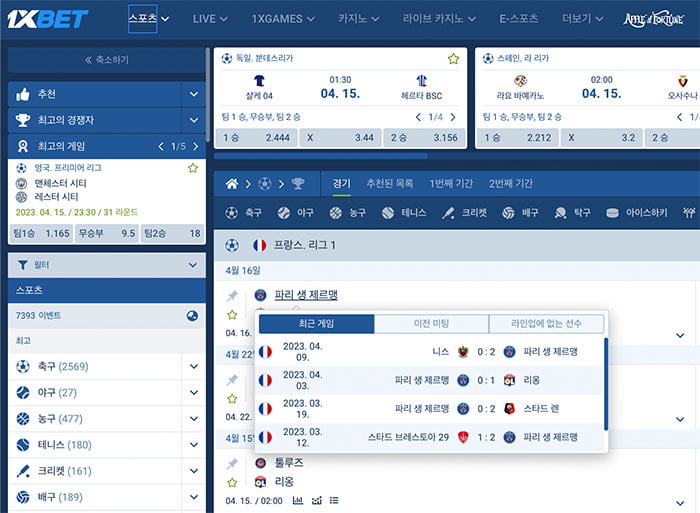
Task: Select 테니스 tennis in sports icon bar
Action: [404, 213]
